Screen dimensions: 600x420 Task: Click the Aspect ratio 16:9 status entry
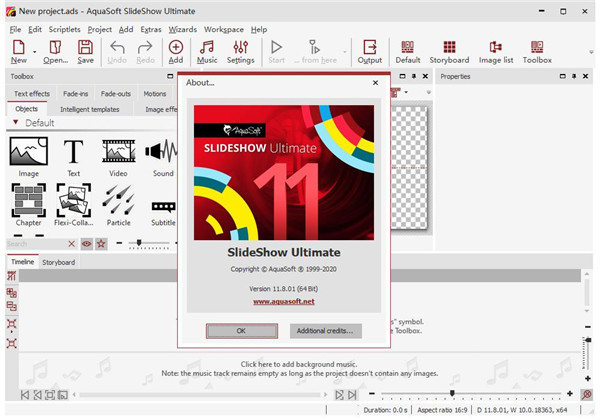(442, 410)
